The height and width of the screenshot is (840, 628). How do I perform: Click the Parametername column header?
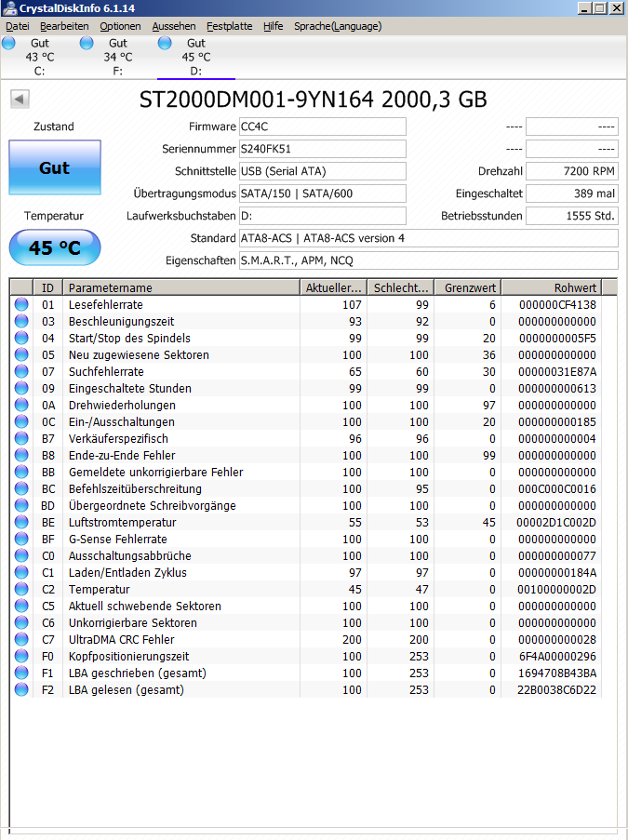181,287
